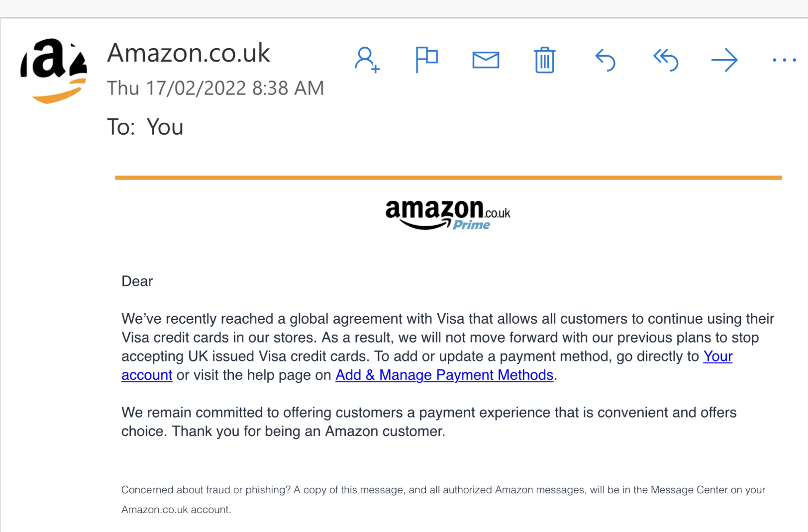Click the 'Dear' greeting text

click(x=137, y=281)
